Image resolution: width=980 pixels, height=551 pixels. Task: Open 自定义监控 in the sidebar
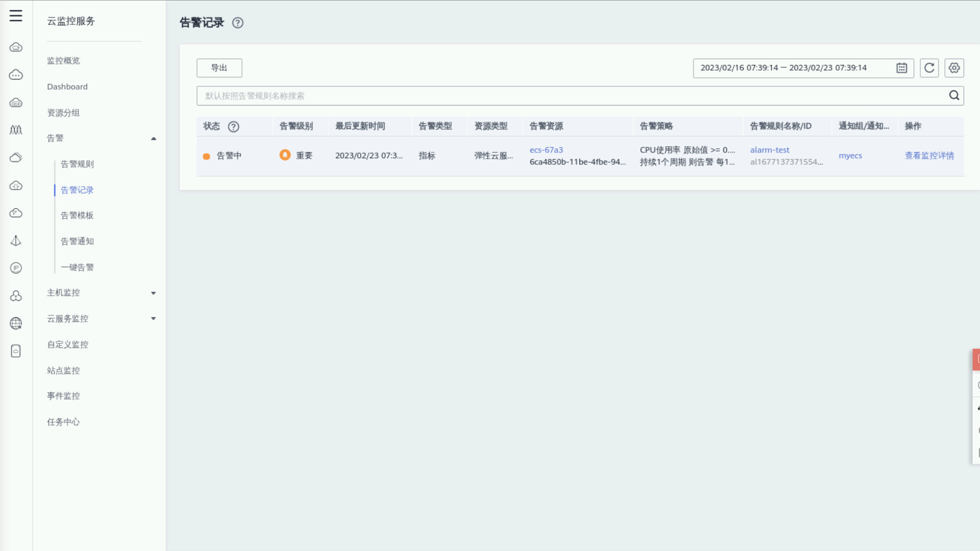click(68, 344)
